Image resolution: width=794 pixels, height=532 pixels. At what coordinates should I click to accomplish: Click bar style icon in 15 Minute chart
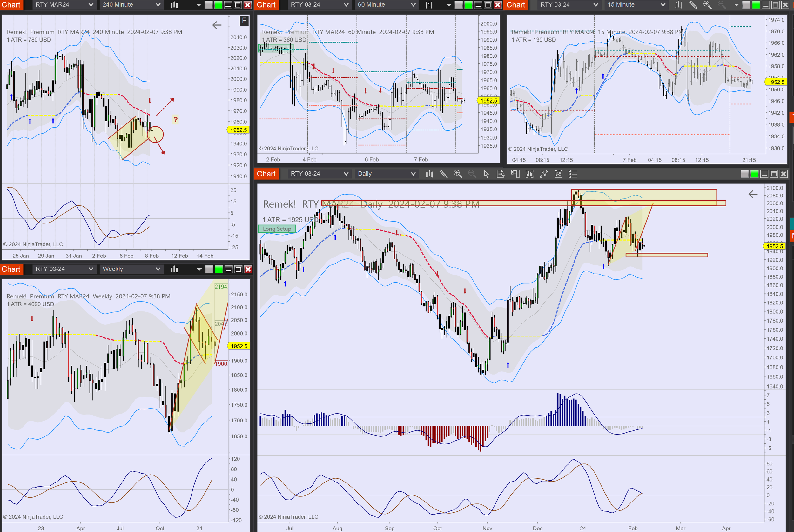(x=678, y=5)
